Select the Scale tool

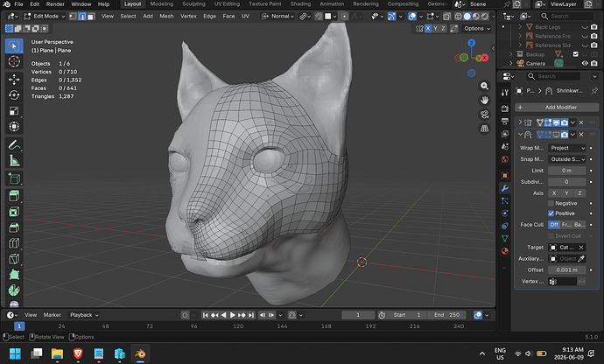14,111
